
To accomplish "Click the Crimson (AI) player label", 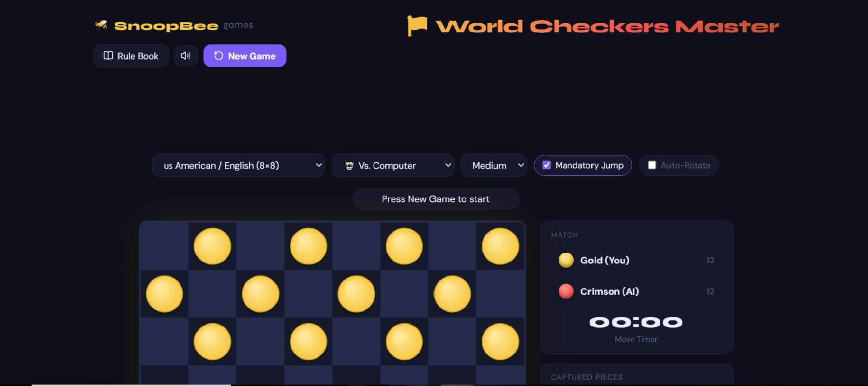I will (610, 291).
